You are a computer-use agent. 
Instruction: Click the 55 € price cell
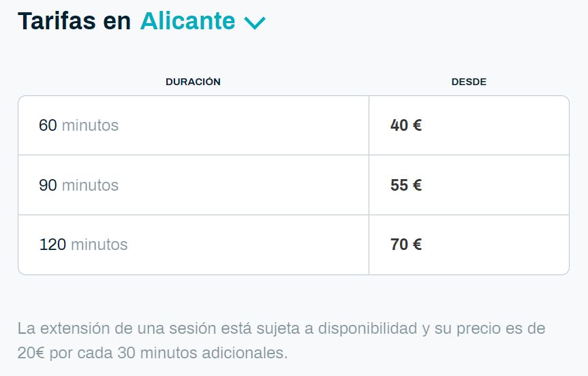[406, 185]
